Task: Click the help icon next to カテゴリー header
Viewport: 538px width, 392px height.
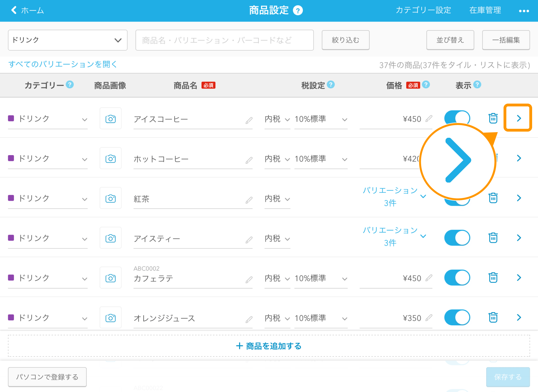Action: tap(70, 84)
